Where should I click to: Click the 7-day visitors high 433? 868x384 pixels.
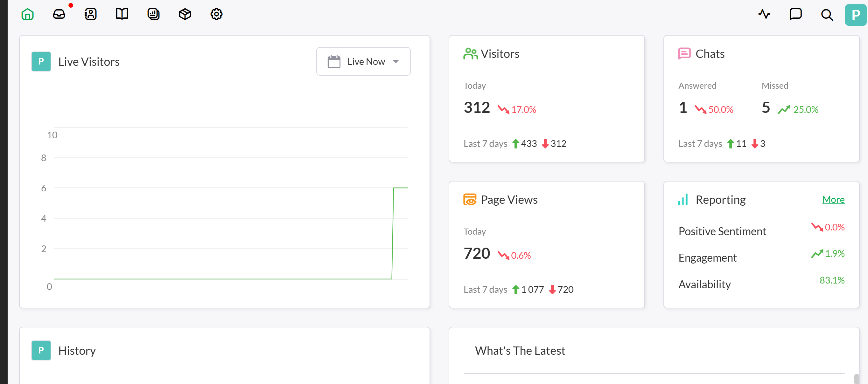[529, 144]
